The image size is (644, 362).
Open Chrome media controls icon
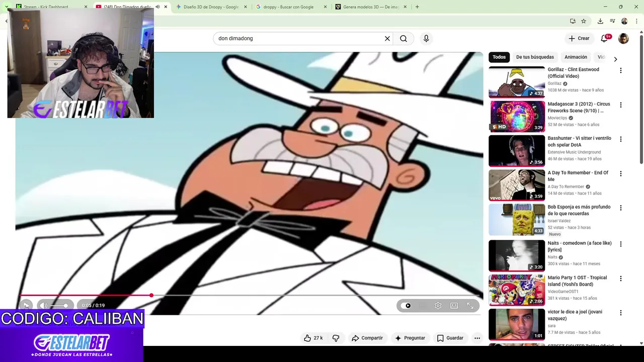612,21
